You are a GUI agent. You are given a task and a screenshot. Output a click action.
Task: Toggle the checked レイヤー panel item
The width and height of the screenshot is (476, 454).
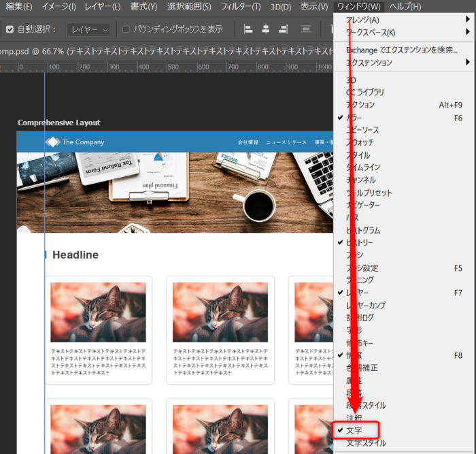coord(357,292)
